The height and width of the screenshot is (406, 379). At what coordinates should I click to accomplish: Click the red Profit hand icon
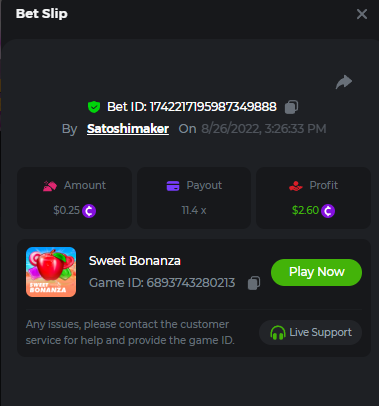(x=296, y=186)
